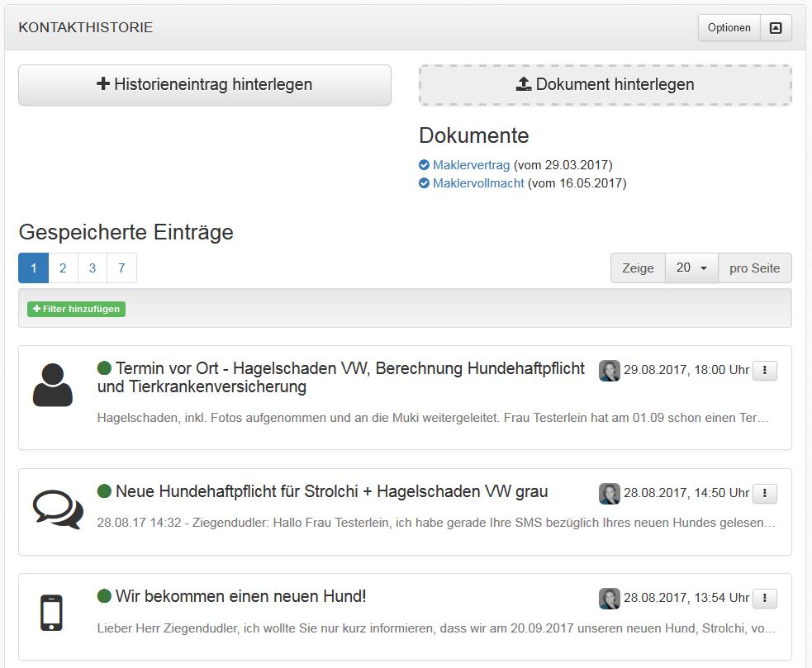The image size is (812, 668).
Task: Click the Zeige label
Action: click(x=638, y=268)
